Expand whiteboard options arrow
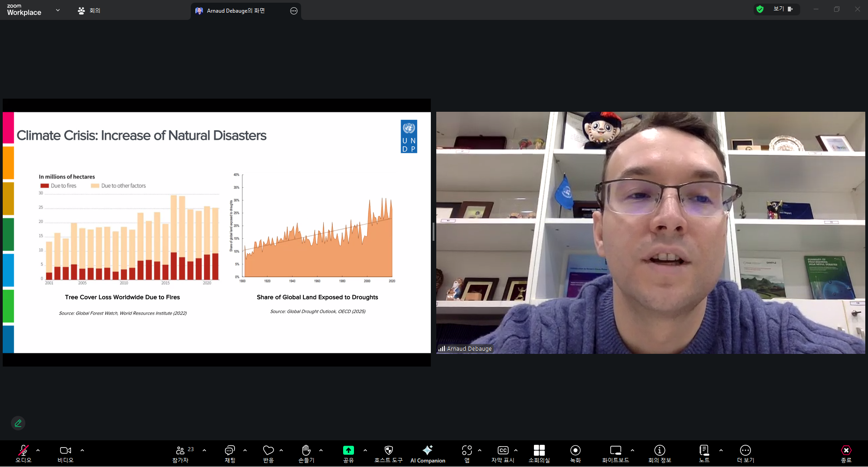Viewport: 868px width, 467px height. (632, 451)
